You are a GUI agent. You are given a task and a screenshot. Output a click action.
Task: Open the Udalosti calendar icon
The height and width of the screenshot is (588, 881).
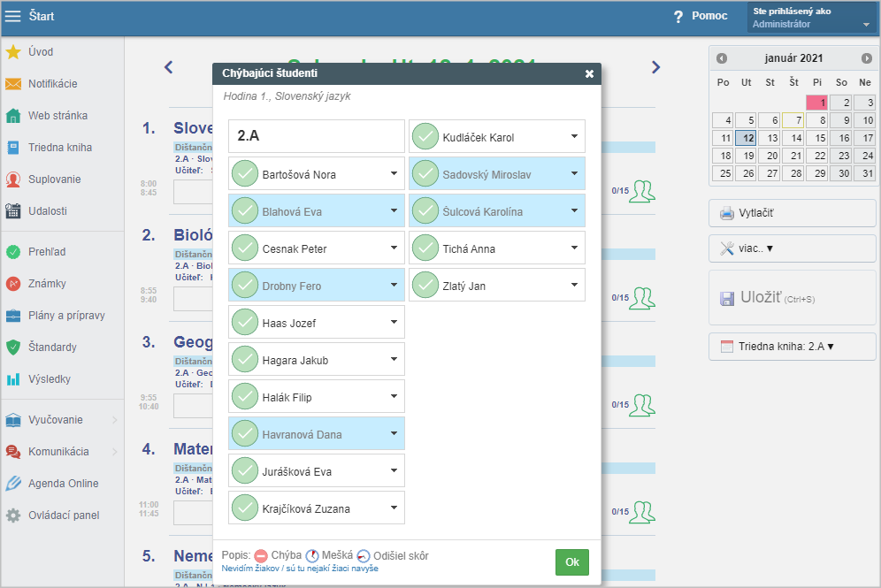click(x=13, y=211)
